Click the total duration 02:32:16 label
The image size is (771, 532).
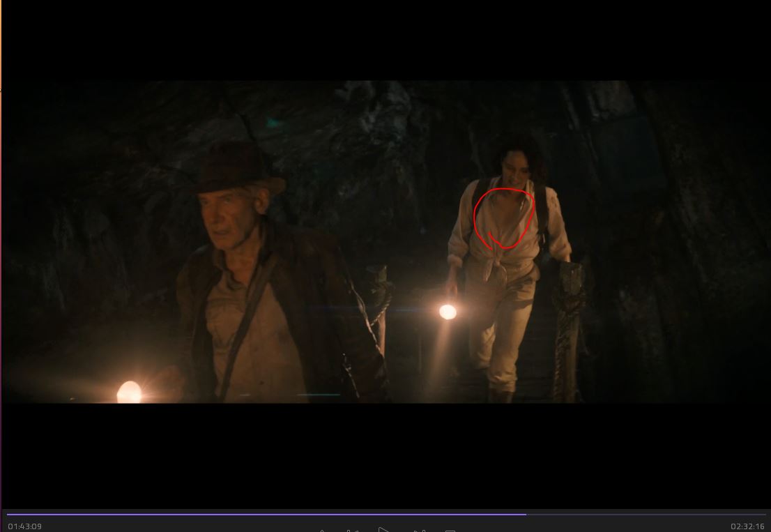click(x=747, y=526)
